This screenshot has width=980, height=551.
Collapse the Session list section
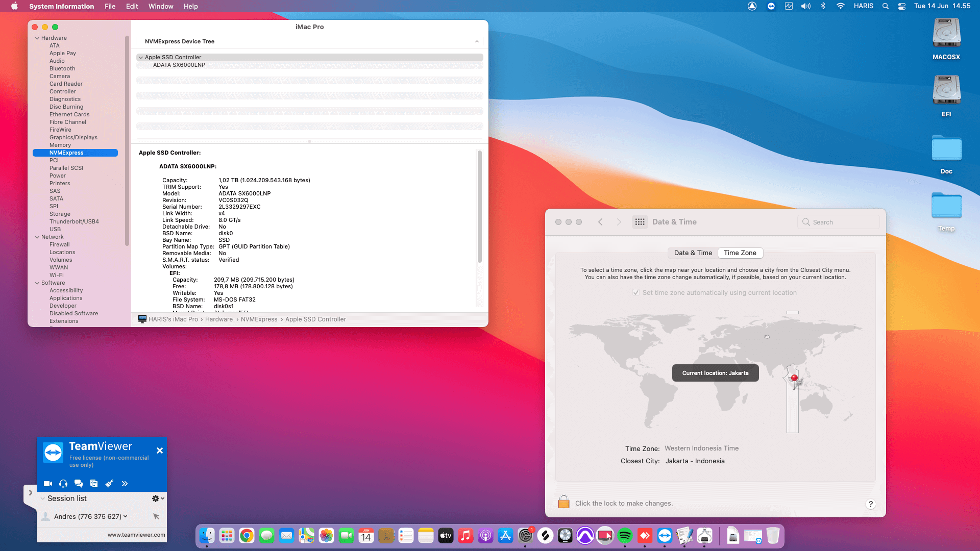click(43, 498)
